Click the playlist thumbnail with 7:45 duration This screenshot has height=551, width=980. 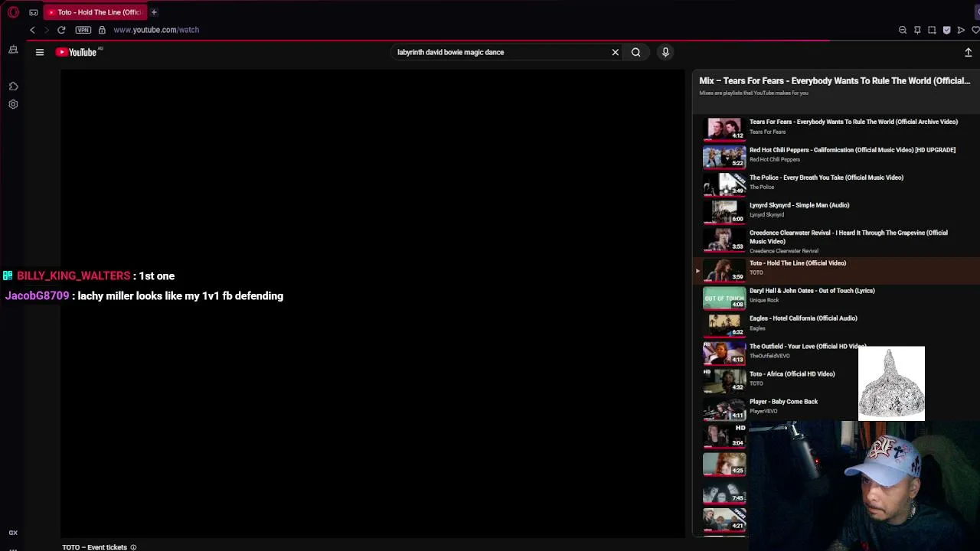tap(724, 491)
